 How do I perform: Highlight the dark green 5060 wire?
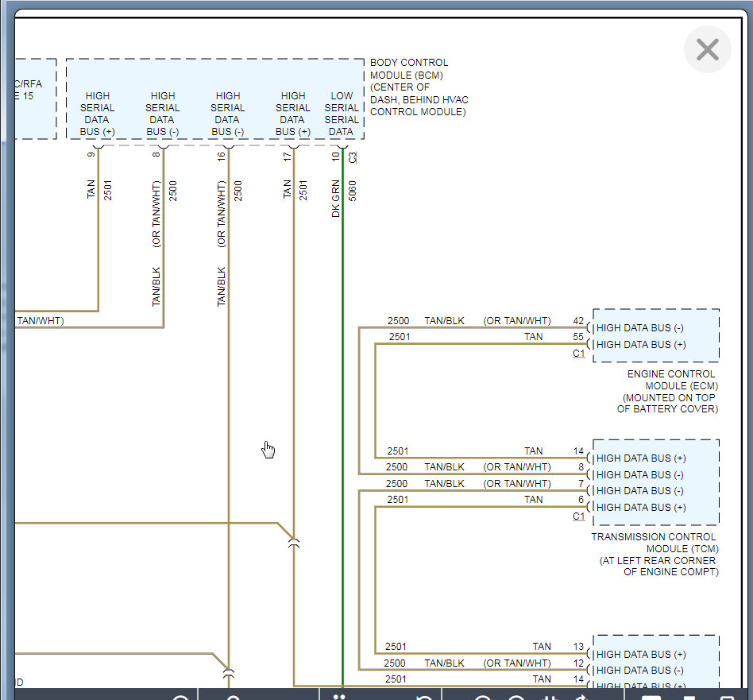[x=342, y=397]
